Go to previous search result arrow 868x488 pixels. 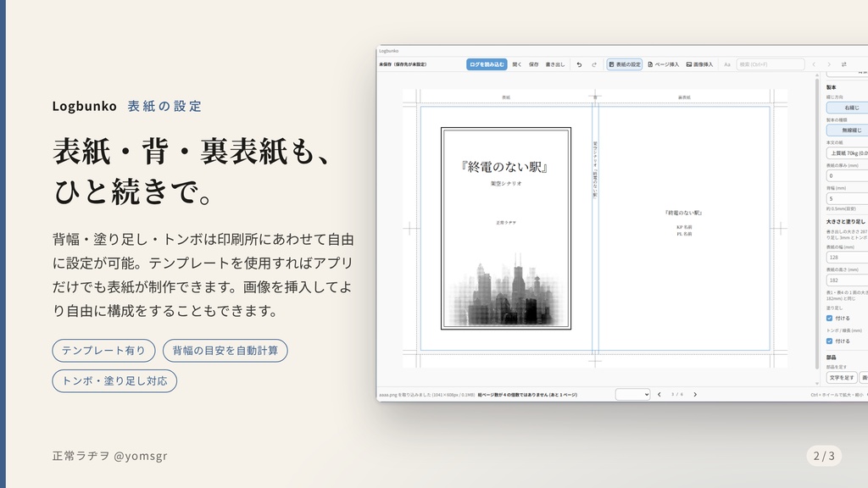coord(814,64)
